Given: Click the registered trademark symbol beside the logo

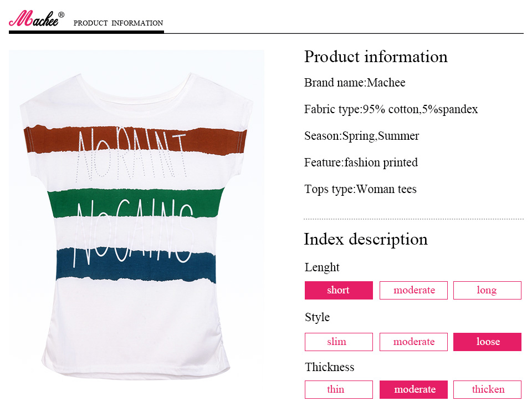Looking at the screenshot, I should 61,15.
